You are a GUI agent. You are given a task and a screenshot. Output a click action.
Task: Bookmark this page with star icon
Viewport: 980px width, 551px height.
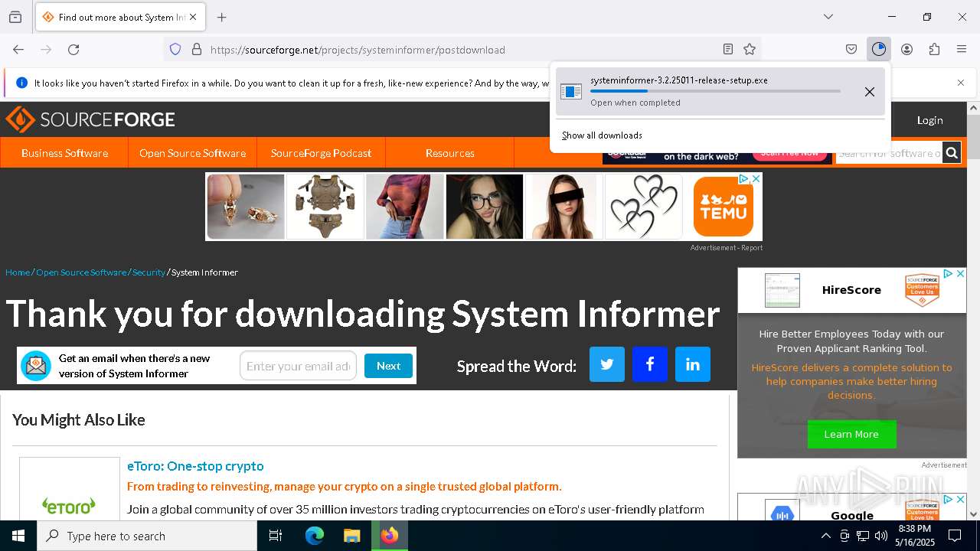click(750, 50)
